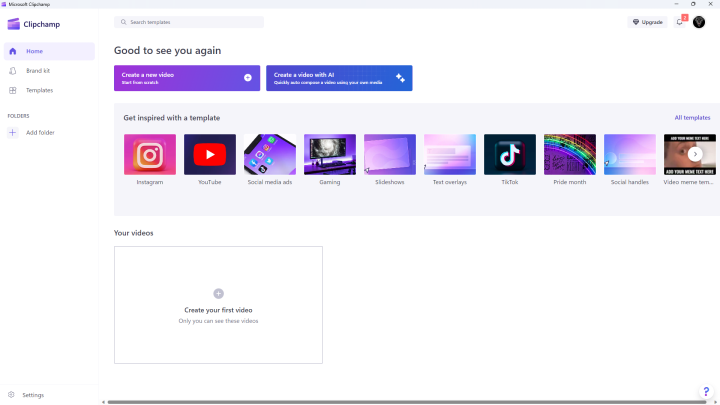
Task: Click the Upgrade button
Action: pos(647,22)
